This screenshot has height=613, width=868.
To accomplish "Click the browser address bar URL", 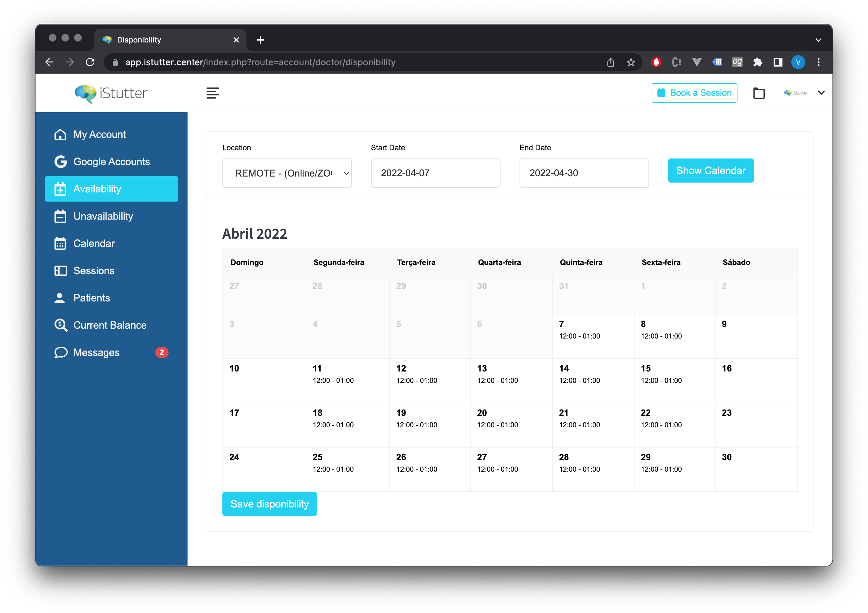I will coord(260,62).
